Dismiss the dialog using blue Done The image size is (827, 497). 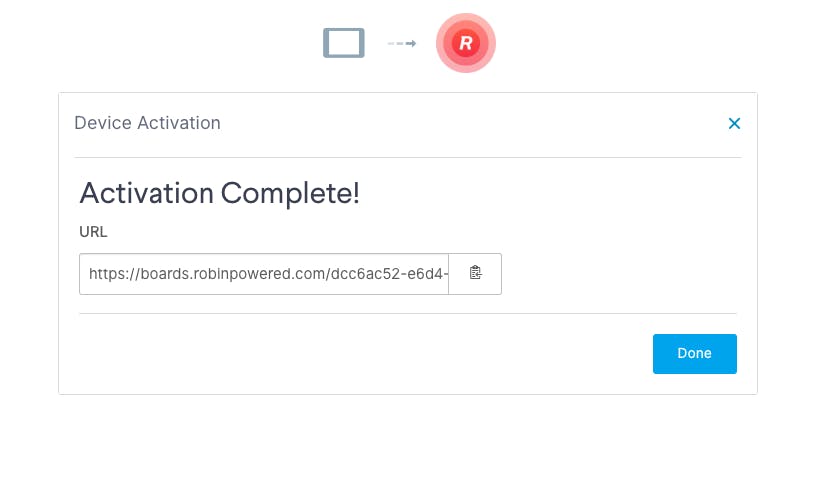tap(695, 353)
